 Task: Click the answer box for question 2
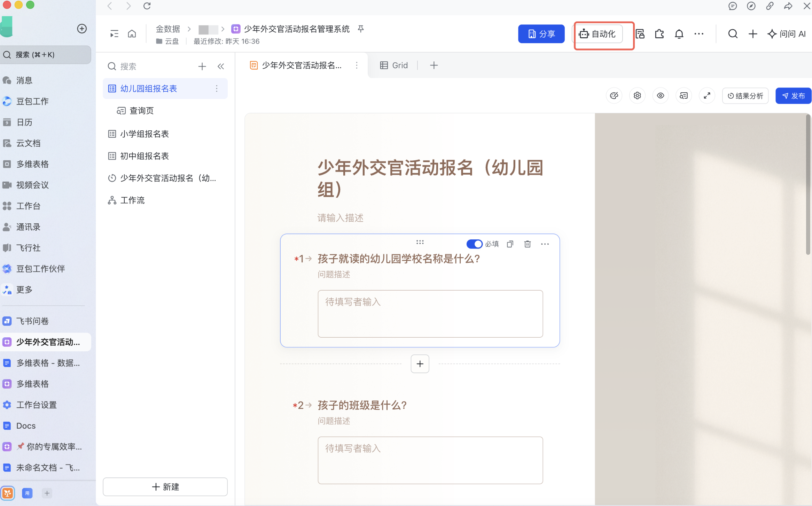point(430,460)
